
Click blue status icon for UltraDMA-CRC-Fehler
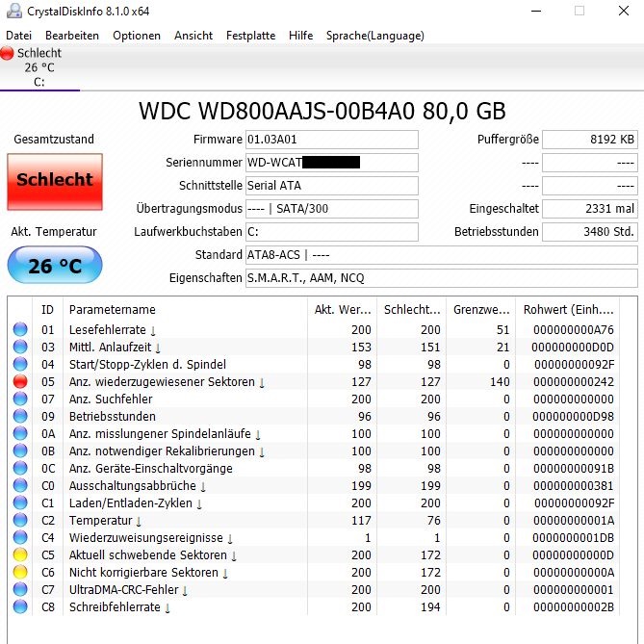(x=20, y=589)
